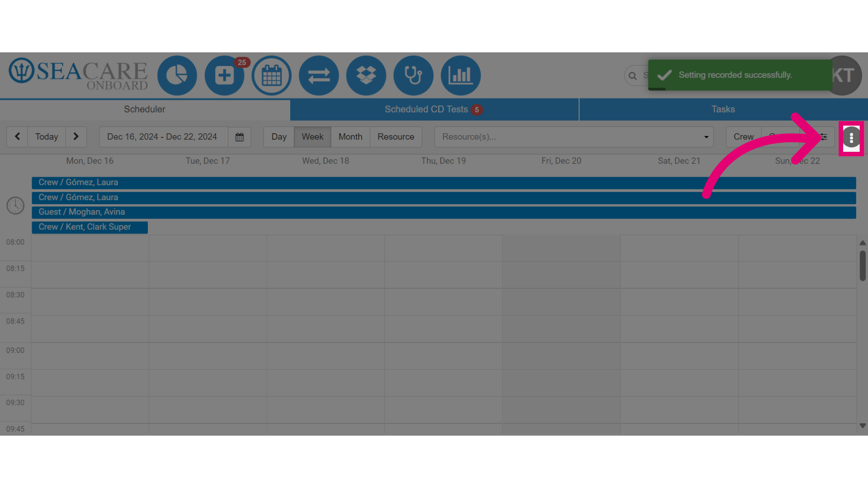Open the transfer arrows icon

pos(319,75)
